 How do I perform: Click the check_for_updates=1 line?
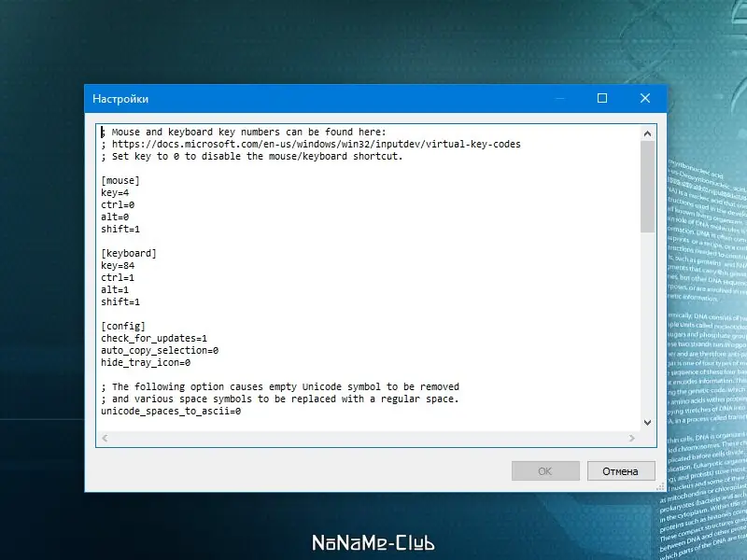click(x=154, y=338)
